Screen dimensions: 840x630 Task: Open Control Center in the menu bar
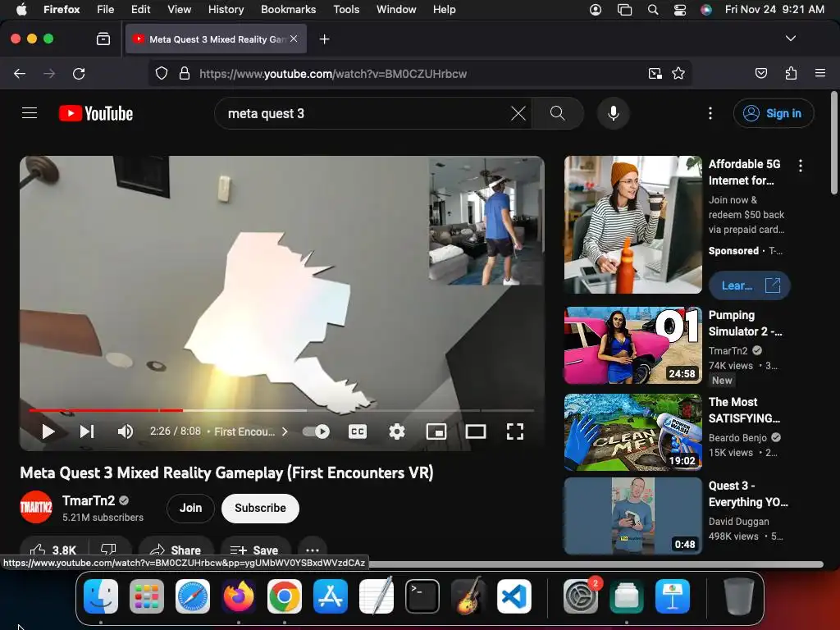pos(679,9)
